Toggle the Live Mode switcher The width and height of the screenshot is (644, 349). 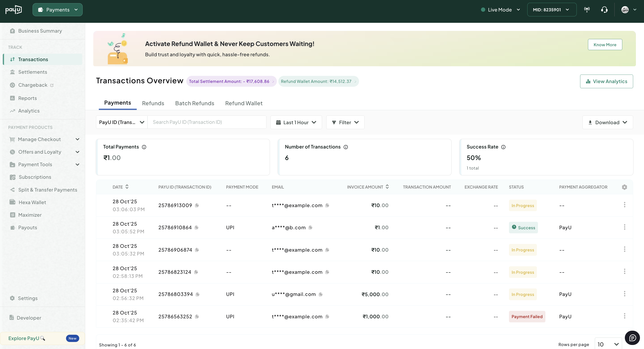coord(500,10)
